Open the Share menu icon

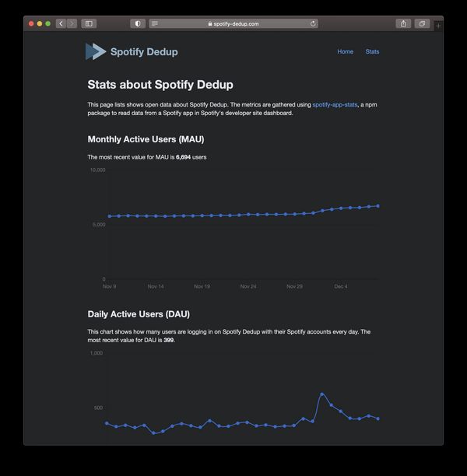coord(403,23)
